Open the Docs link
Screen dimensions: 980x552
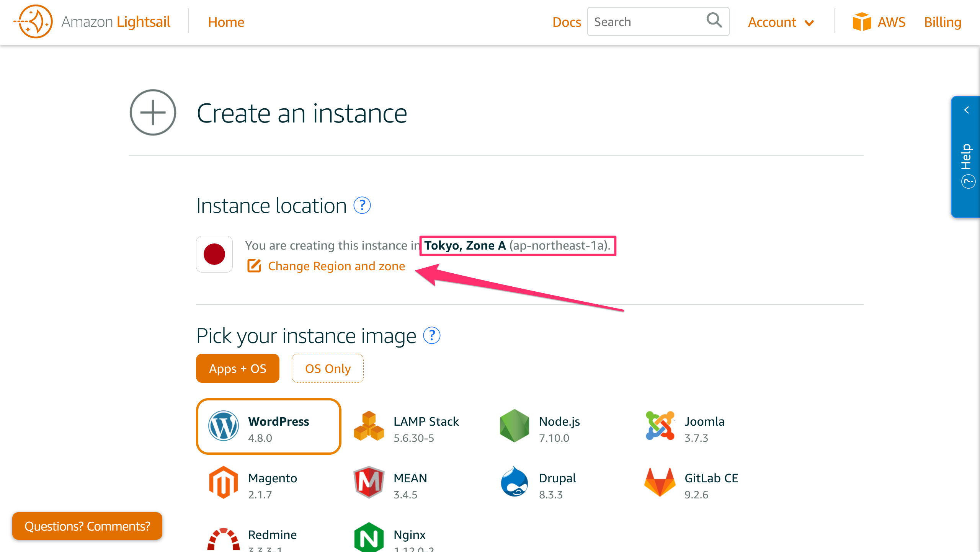point(567,22)
